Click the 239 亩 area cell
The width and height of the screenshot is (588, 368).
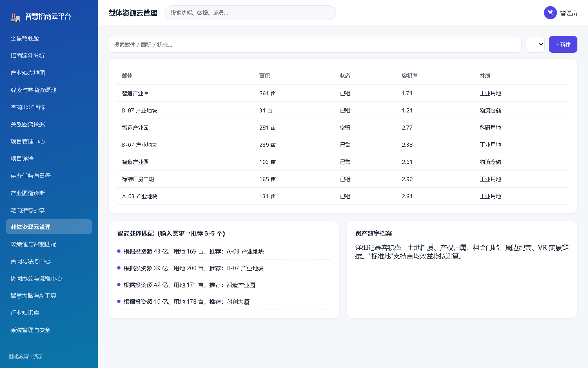tap(267, 145)
